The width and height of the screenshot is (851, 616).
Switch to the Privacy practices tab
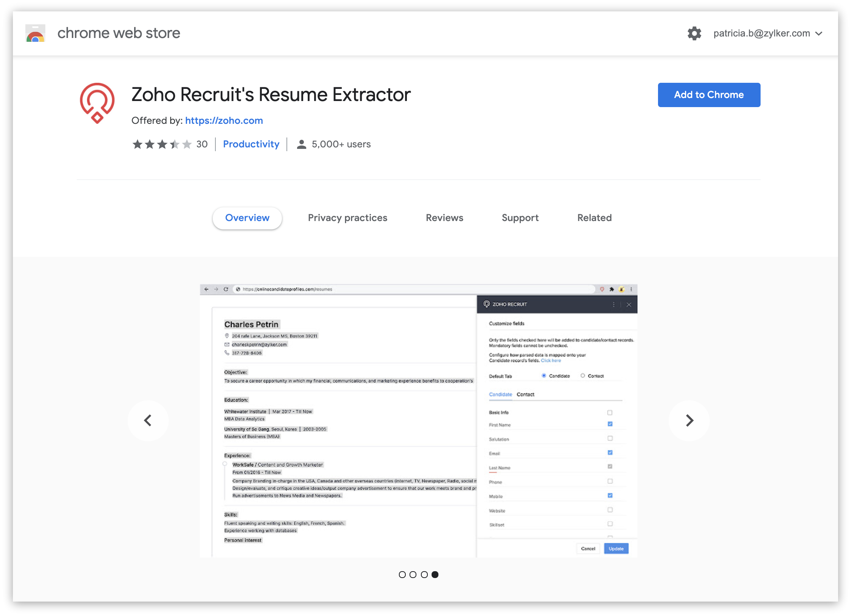(x=347, y=218)
